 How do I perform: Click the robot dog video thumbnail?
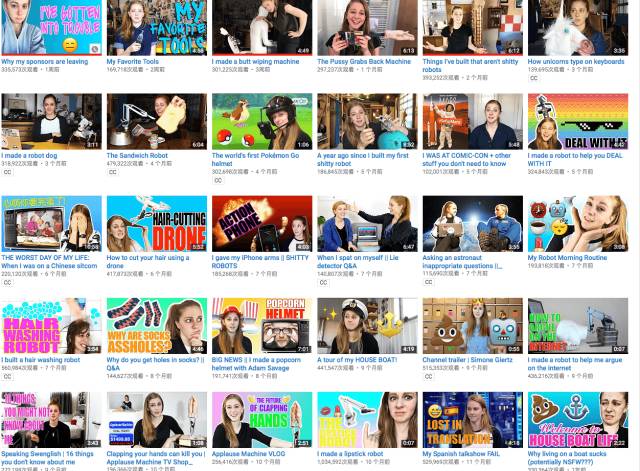point(51,121)
